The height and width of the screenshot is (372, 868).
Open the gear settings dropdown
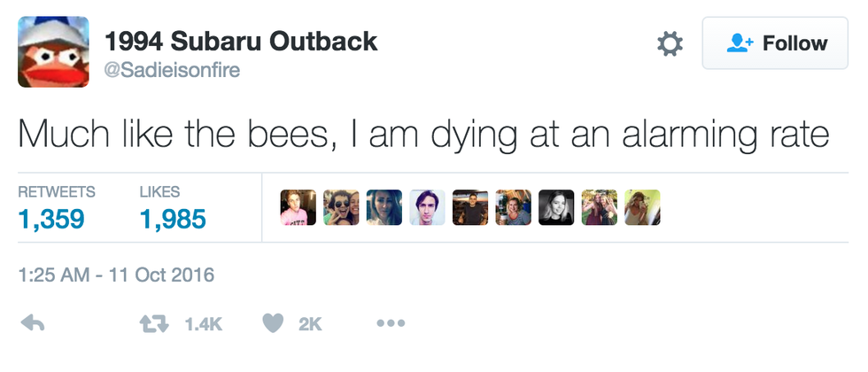(670, 43)
